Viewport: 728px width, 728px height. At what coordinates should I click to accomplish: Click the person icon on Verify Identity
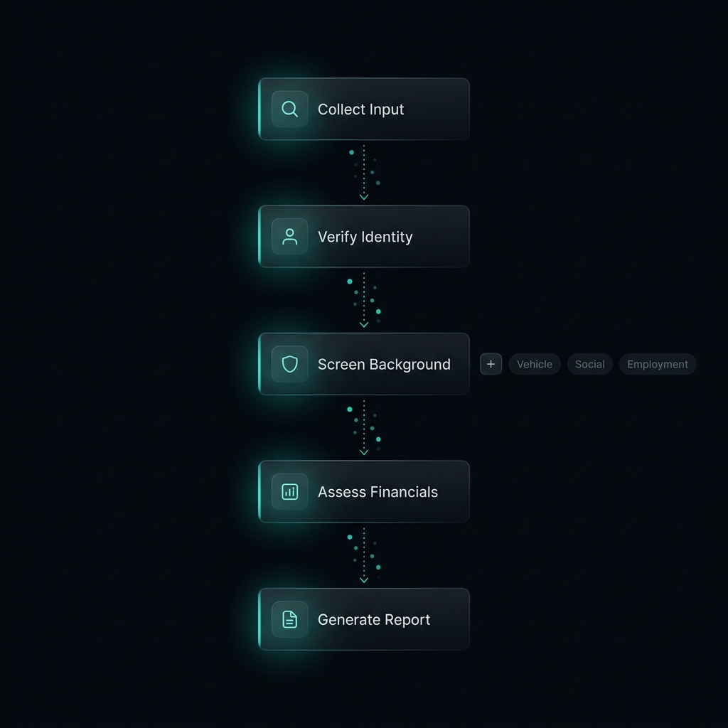[x=290, y=237]
